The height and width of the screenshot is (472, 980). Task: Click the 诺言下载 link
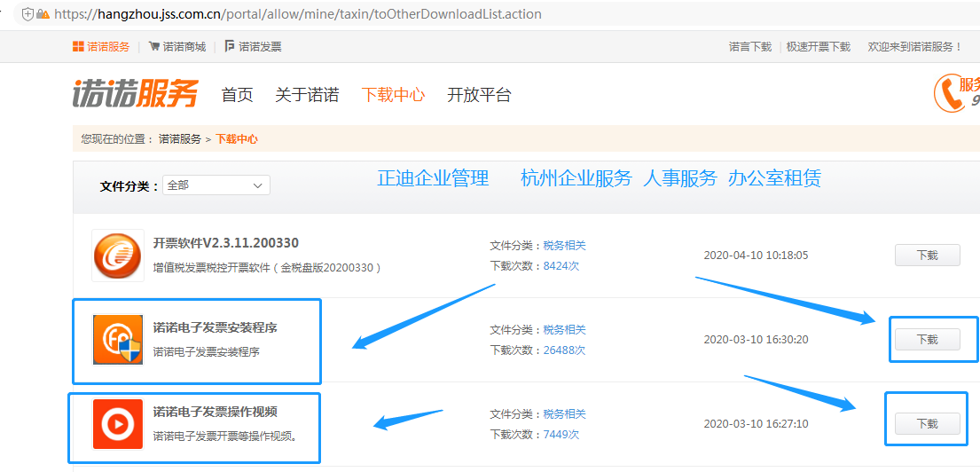click(750, 47)
